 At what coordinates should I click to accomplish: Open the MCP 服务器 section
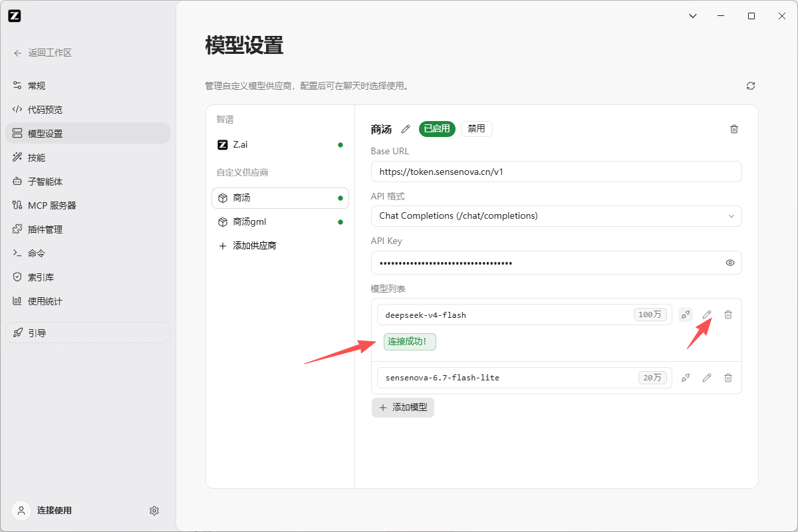88,205
